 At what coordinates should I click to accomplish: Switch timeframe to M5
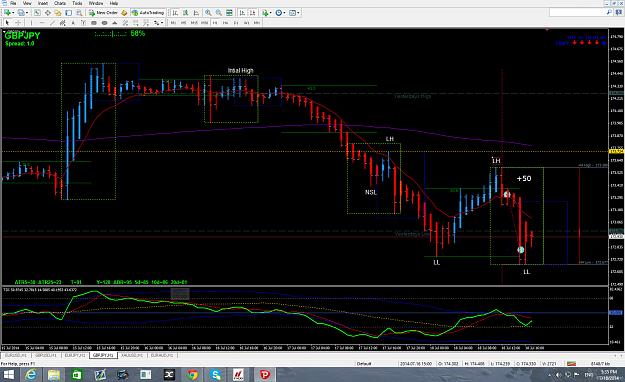coord(183,23)
